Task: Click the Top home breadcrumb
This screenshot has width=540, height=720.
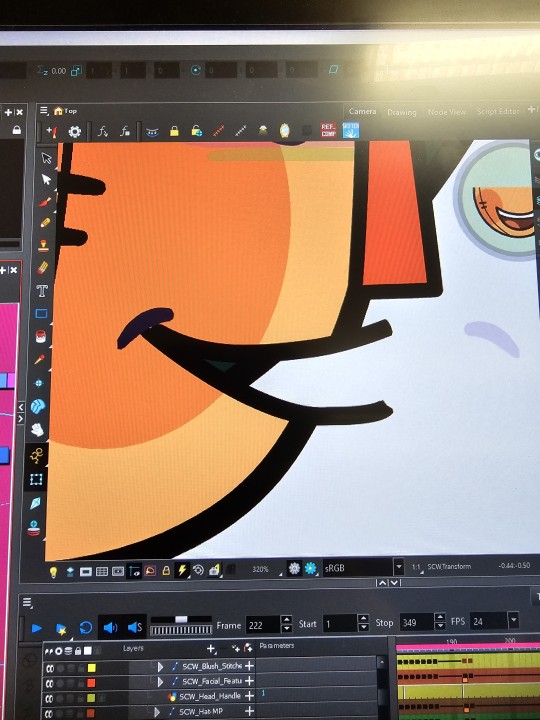Action: [x=65, y=111]
